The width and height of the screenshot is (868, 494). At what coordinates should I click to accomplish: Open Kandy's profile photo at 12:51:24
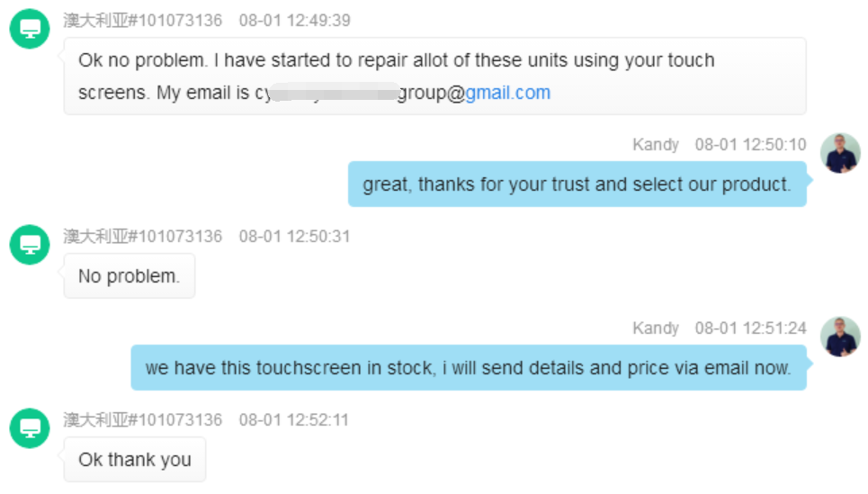(840, 337)
